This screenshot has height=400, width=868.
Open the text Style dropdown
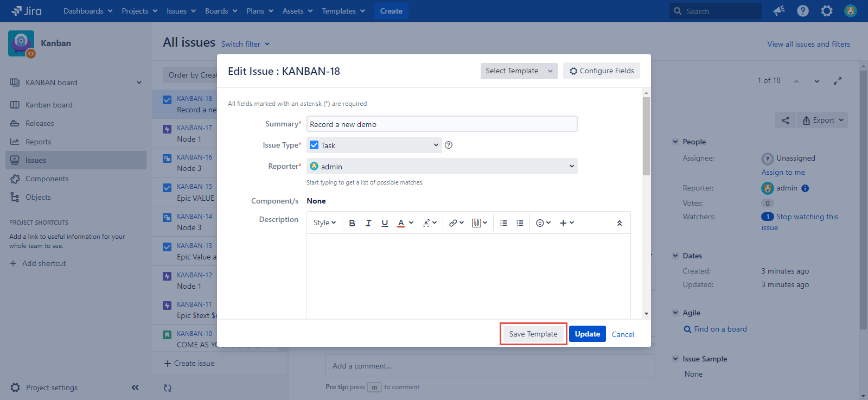click(x=324, y=223)
